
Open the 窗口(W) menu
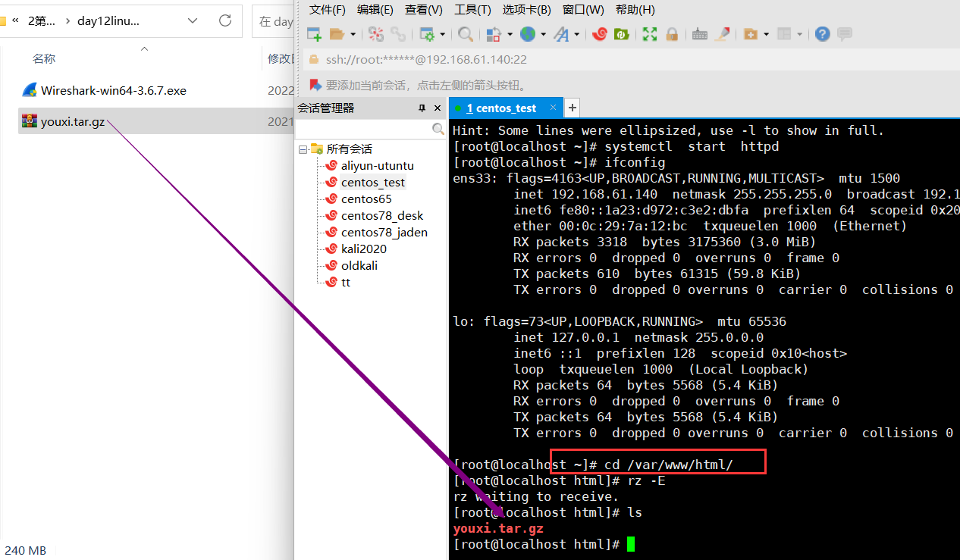pyautogui.click(x=583, y=10)
